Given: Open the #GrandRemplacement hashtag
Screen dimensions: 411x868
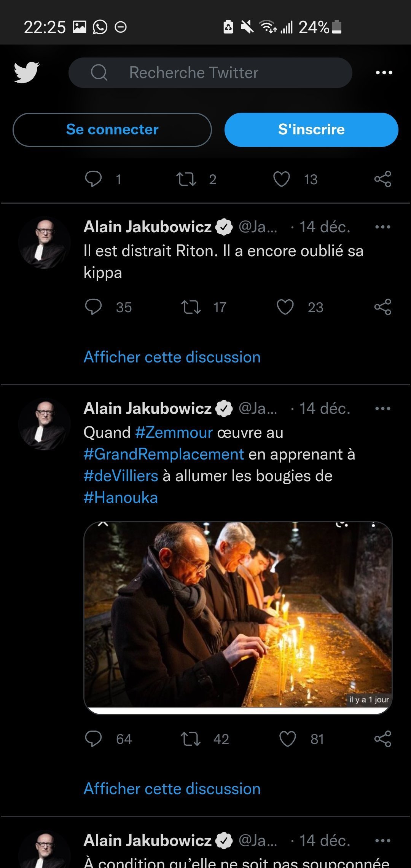Looking at the screenshot, I should pos(164,454).
